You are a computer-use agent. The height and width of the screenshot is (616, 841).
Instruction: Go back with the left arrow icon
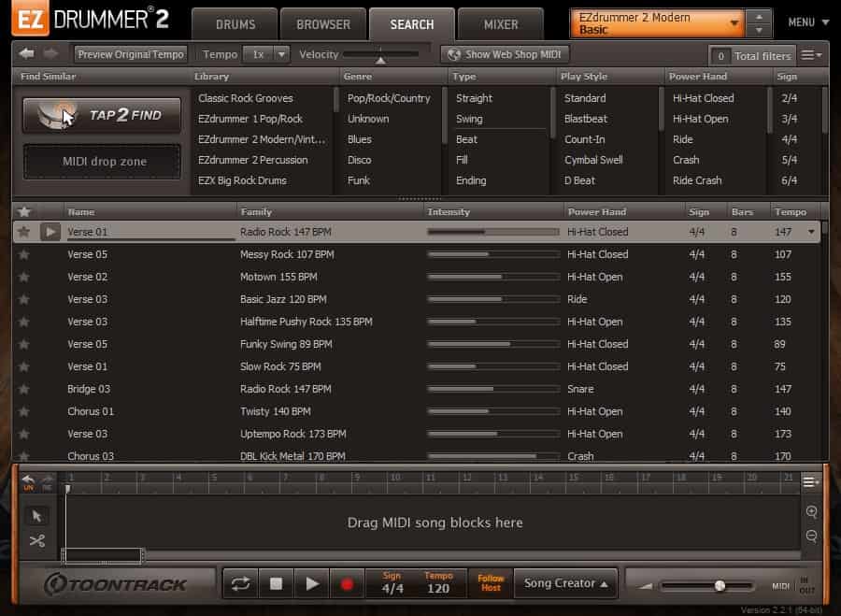(x=26, y=53)
